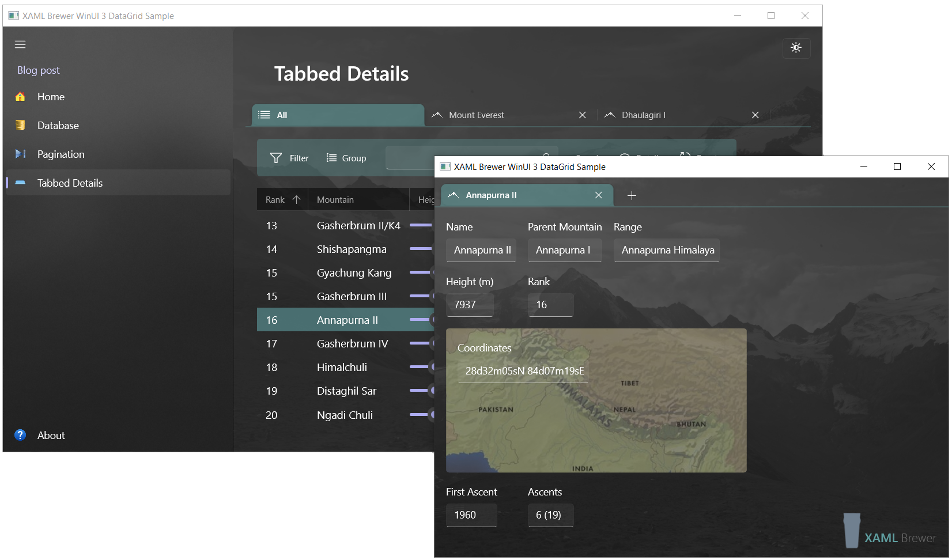This screenshot has height=560, width=952.
Task: Edit the Height field showing 7937
Action: click(469, 304)
